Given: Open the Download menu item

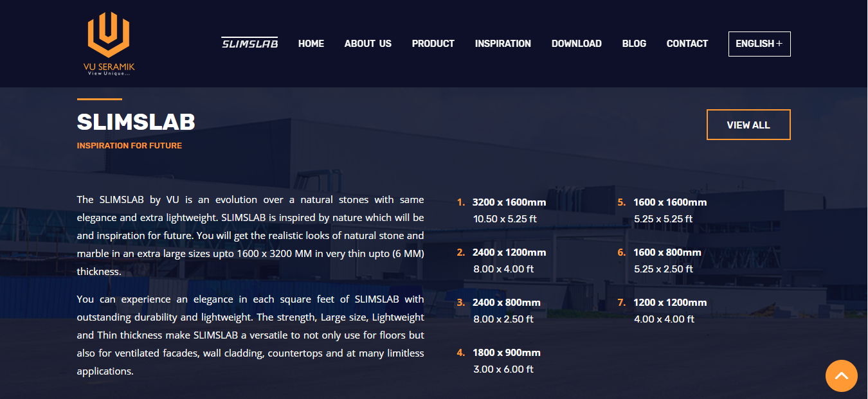Looking at the screenshot, I should [x=577, y=44].
